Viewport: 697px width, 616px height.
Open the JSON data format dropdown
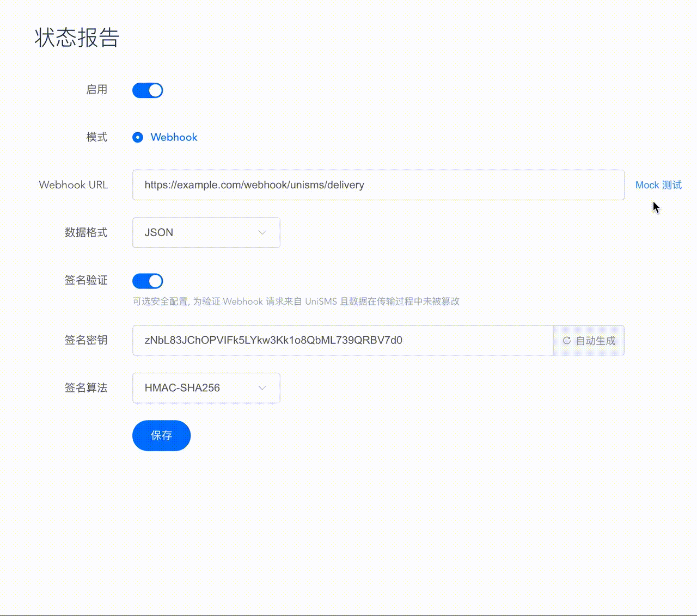click(206, 233)
